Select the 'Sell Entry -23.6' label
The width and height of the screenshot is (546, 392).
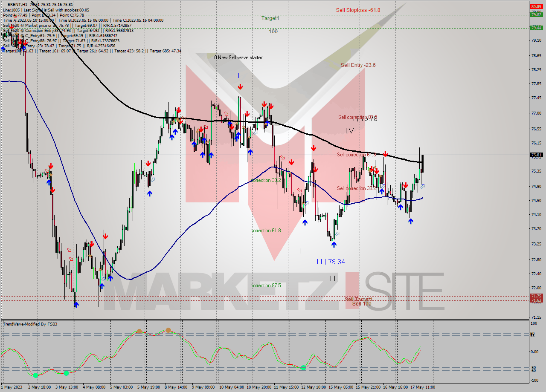pyautogui.click(x=358, y=65)
